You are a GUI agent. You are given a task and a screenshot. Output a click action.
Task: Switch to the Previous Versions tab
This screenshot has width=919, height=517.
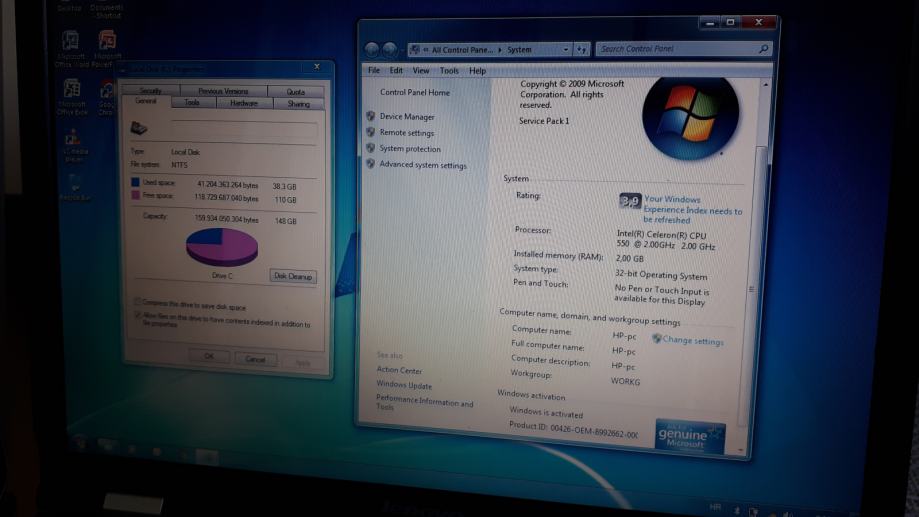pos(223,91)
